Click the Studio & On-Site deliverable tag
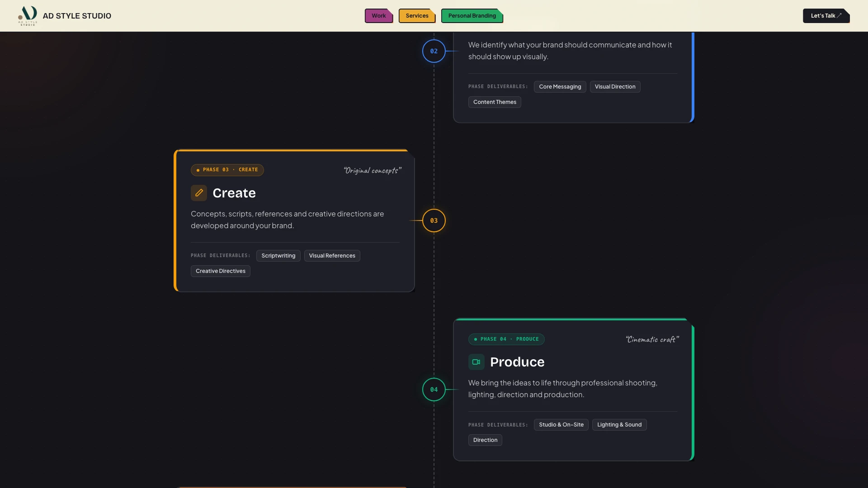The width and height of the screenshot is (868, 488). (561, 425)
